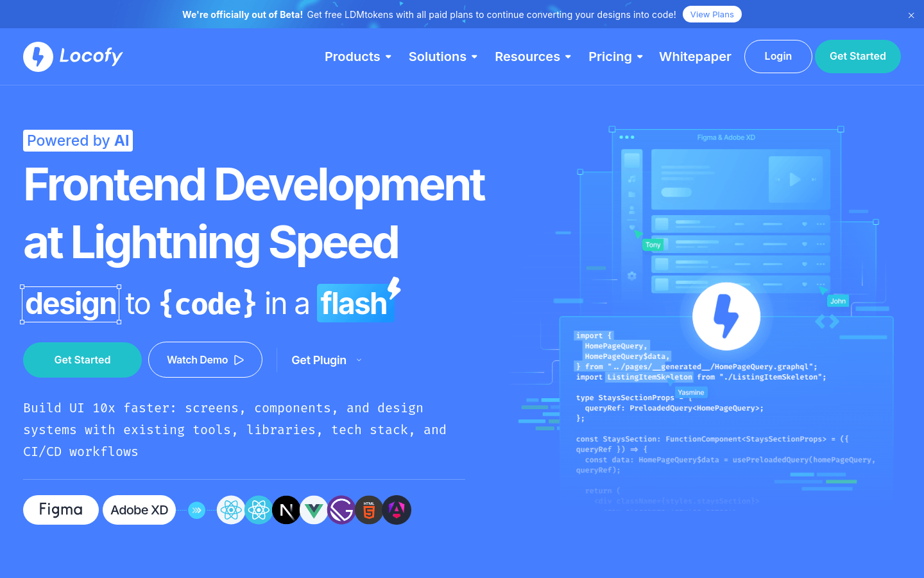924x578 pixels.
Task: Click the Locofy lightning bolt logo
Action: [38, 57]
